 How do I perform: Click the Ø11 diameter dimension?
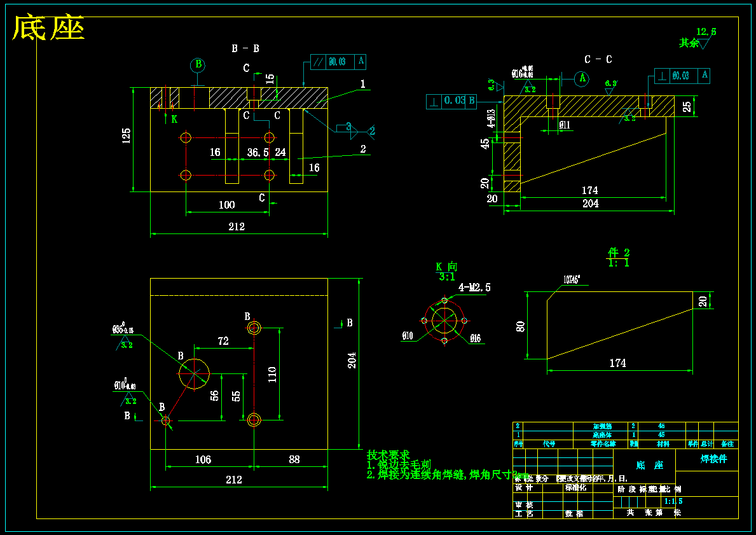point(564,125)
